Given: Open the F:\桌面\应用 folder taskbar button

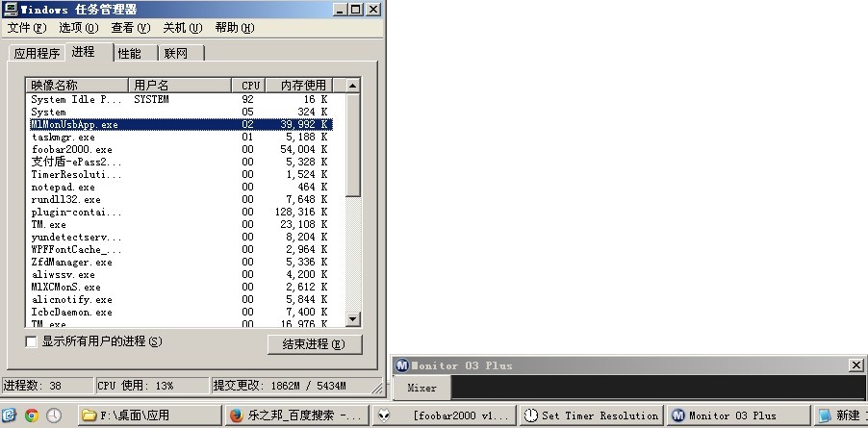Looking at the screenshot, I should tap(148, 415).
